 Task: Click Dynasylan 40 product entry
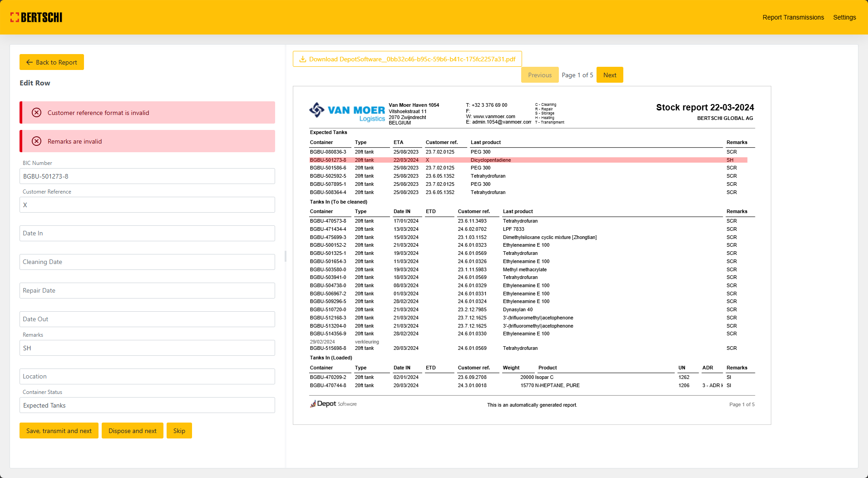pos(518,309)
